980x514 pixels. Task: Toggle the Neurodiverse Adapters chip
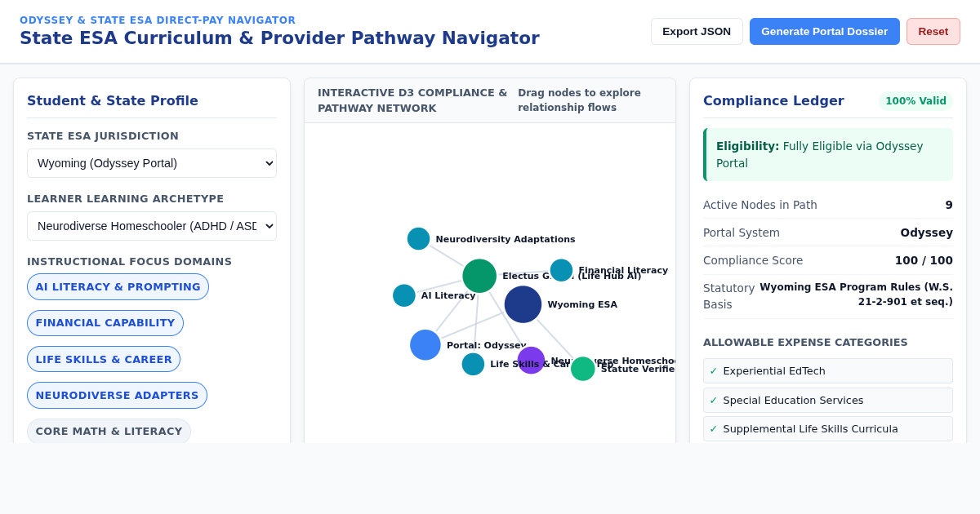coord(117,395)
